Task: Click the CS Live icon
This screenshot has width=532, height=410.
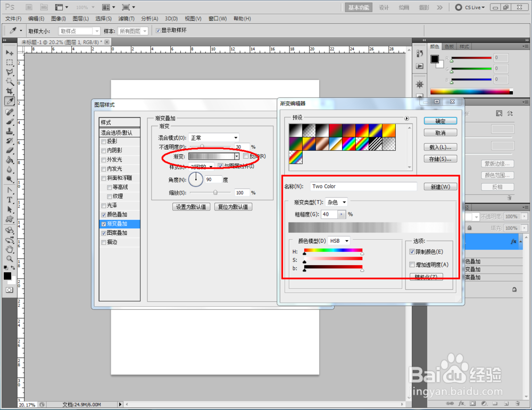Action: click(459, 7)
